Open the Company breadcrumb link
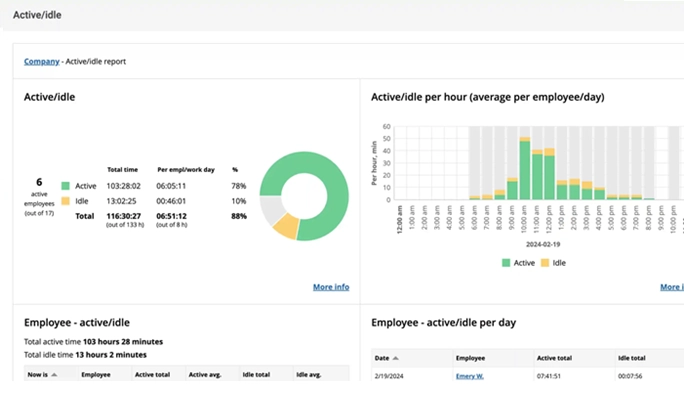Viewport: 684px width, 396px height. coord(41,61)
